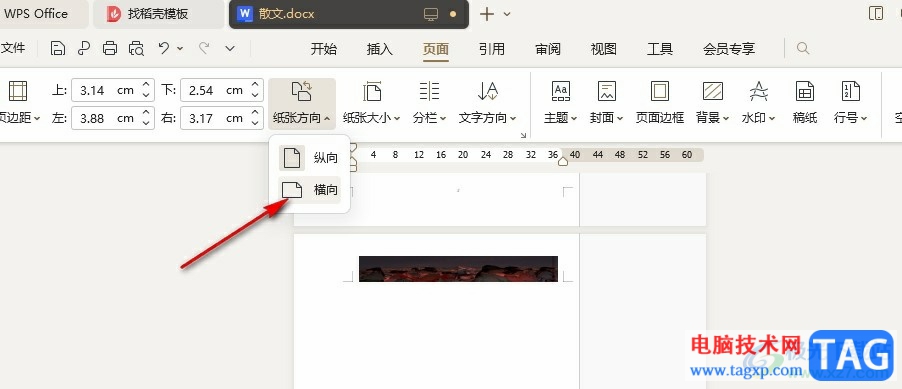The height and width of the screenshot is (389, 902).
Task: Switch to the 插入 tab
Action: 380,49
